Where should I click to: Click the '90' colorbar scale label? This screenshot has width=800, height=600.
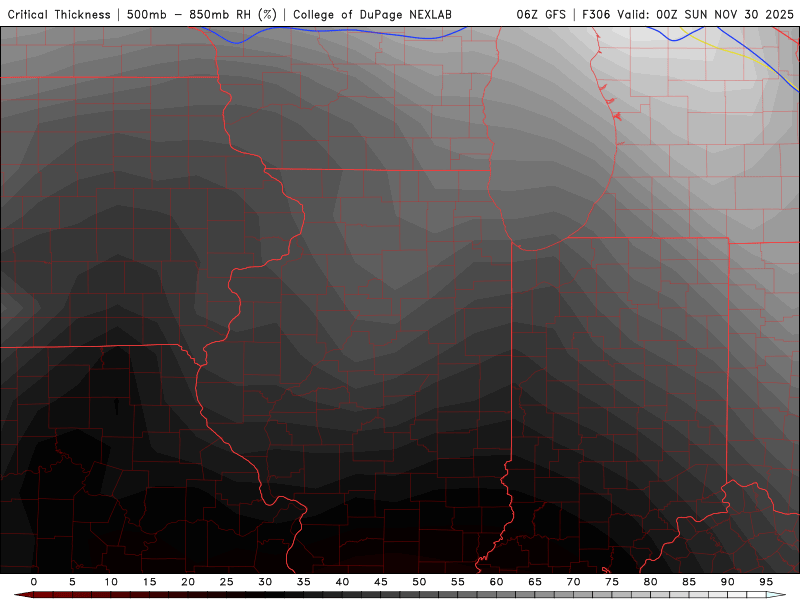click(728, 582)
